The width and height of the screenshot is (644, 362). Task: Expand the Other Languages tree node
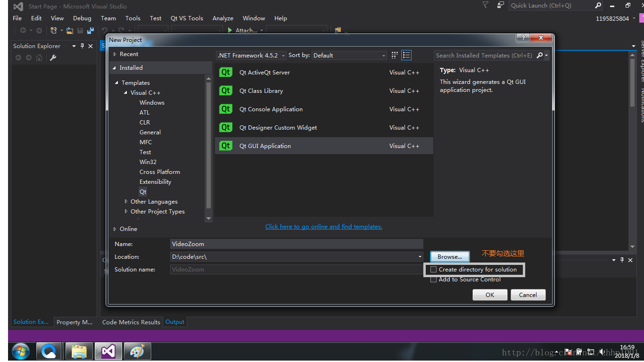pyautogui.click(x=126, y=202)
